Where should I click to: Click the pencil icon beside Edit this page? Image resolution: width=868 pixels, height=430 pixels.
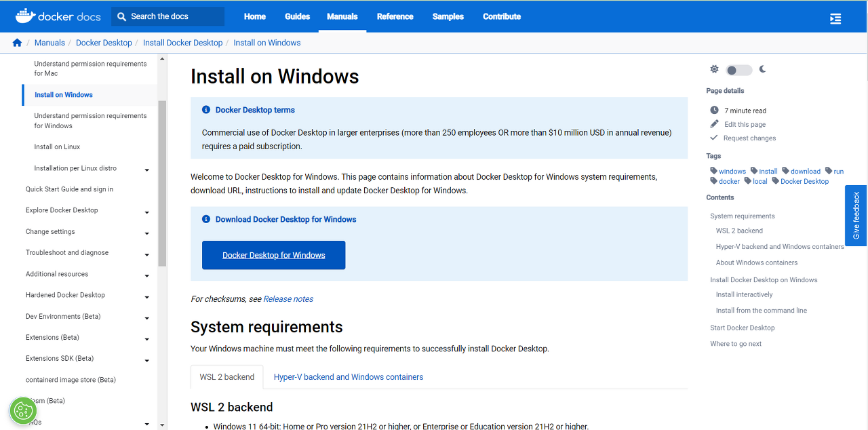(x=714, y=124)
